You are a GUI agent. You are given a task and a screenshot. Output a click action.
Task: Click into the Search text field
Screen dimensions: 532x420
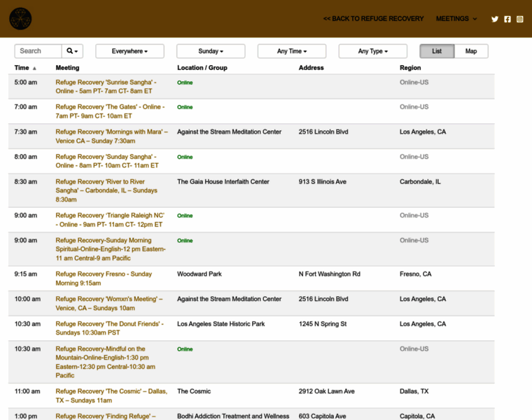click(x=38, y=51)
